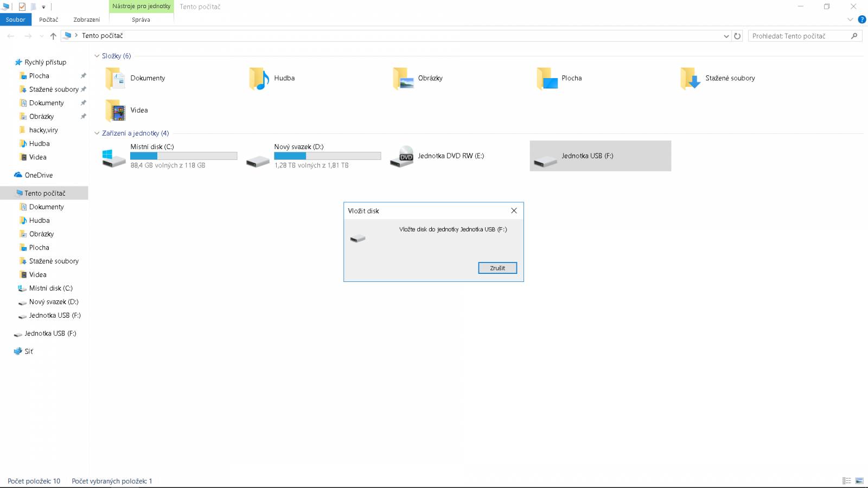Screen dimensions: 868x488
Task: Open the Zobrazení ribbon tab
Action: [87, 20]
